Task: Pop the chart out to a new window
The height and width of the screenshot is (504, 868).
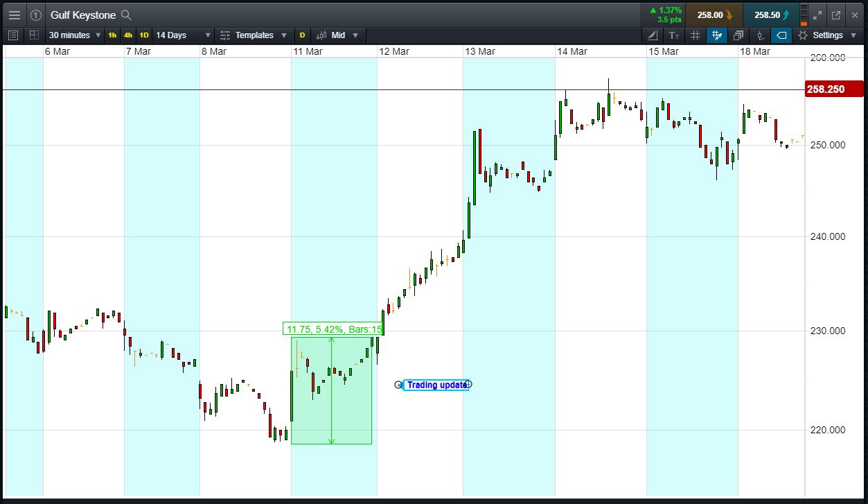Action: [x=835, y=15]
